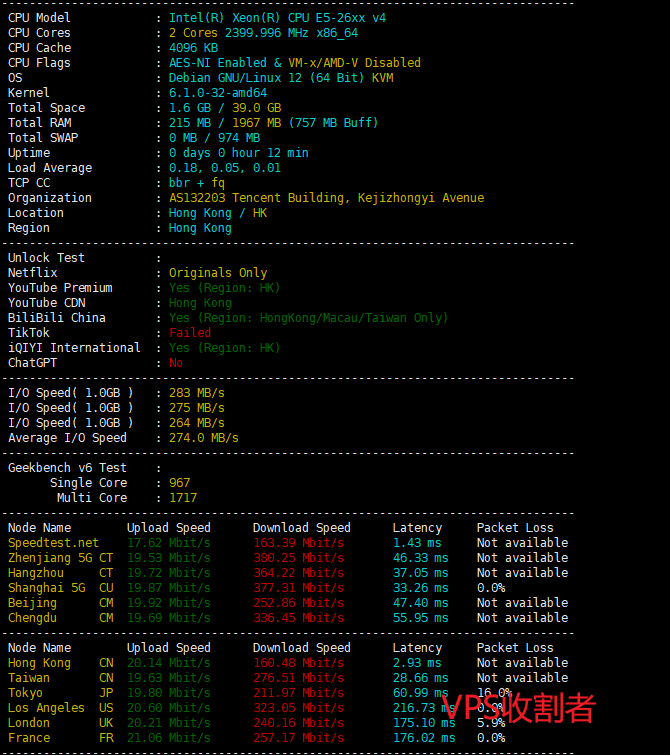Click Shanghai 5G latency 33.26 ms
670x755 pixels.
click(421, 588)
